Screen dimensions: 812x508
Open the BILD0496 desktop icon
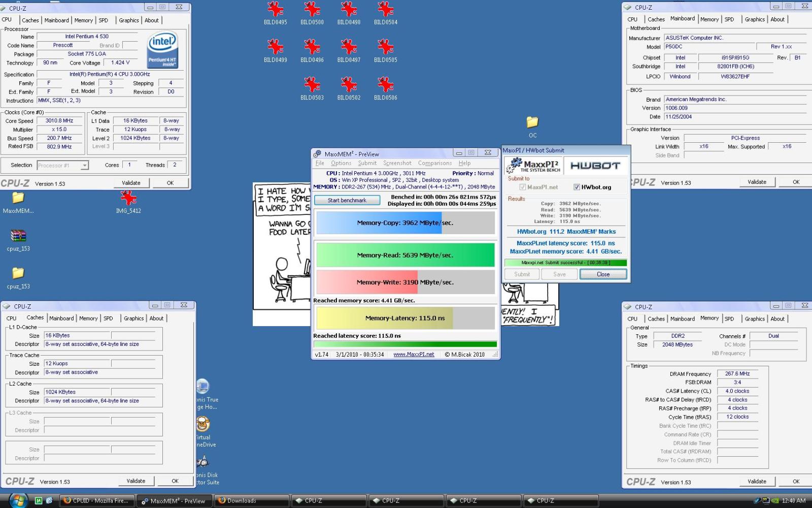312,51
